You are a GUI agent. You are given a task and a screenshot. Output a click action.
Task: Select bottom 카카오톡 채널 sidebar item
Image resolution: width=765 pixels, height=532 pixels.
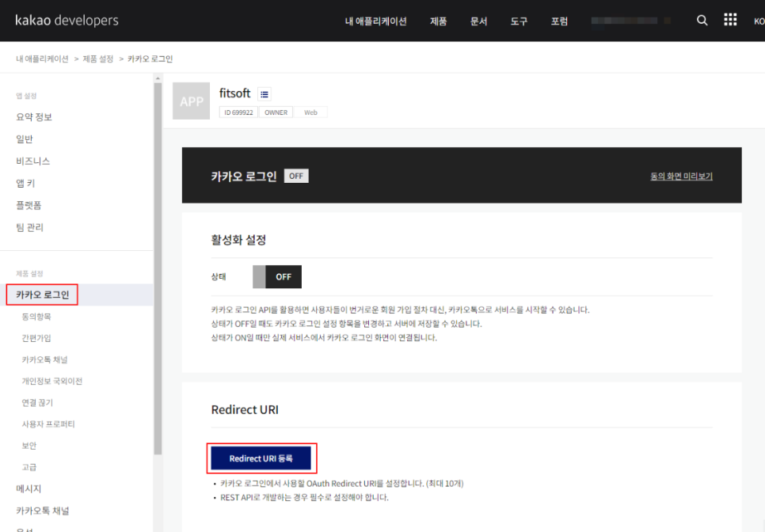(x=43, y=511)
